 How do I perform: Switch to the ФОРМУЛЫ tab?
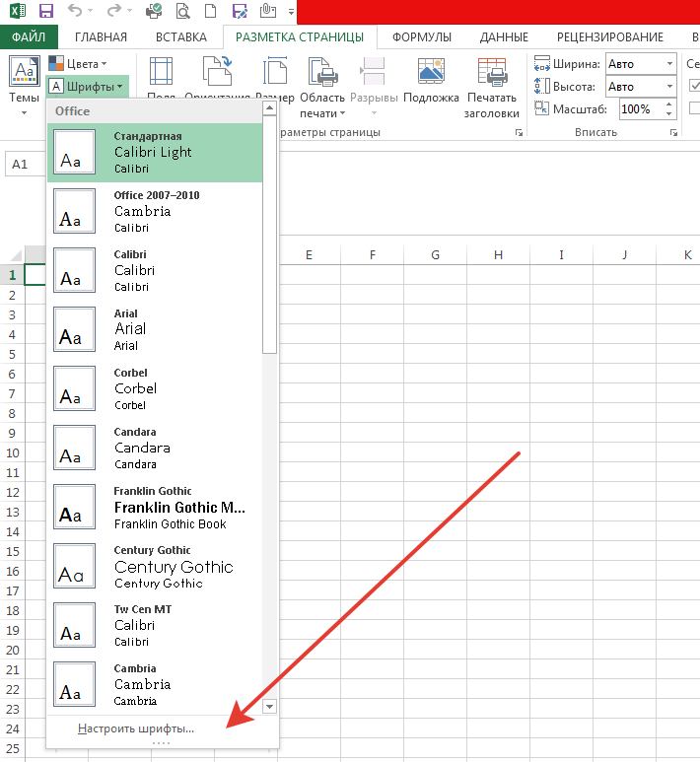pyautogui.click(x=421, y=36)
